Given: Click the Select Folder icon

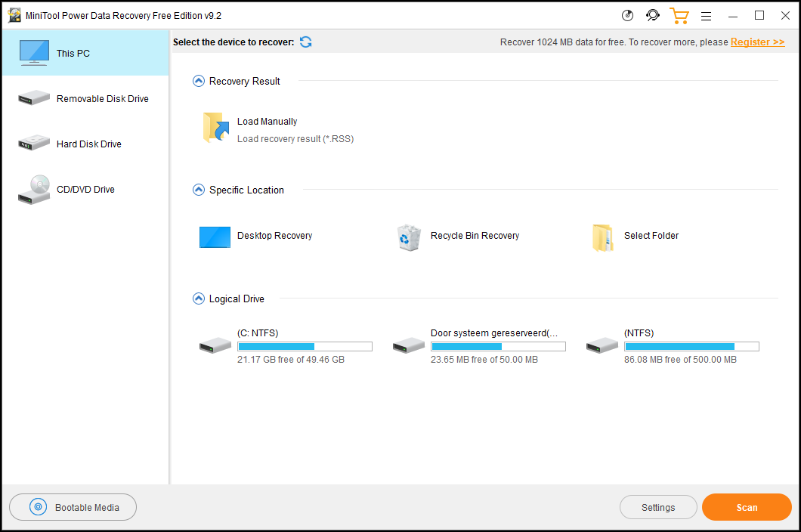Looking at the screenshot, I should point(603,237).
